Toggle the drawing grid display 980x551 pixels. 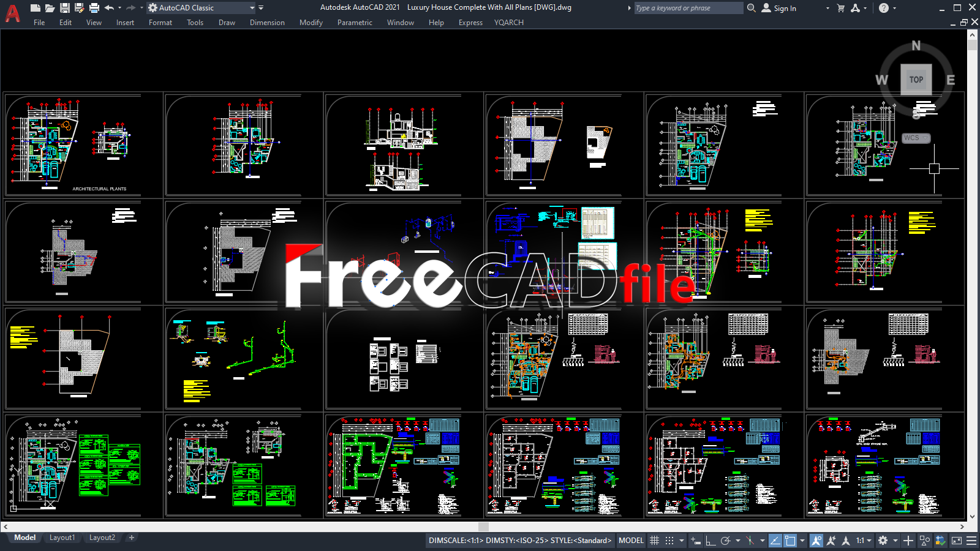[654, 541]
